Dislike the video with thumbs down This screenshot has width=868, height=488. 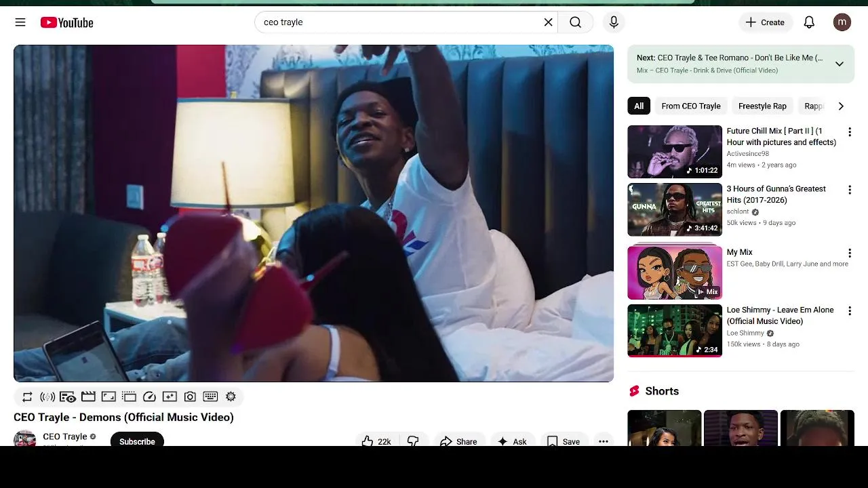click(413, 441)
